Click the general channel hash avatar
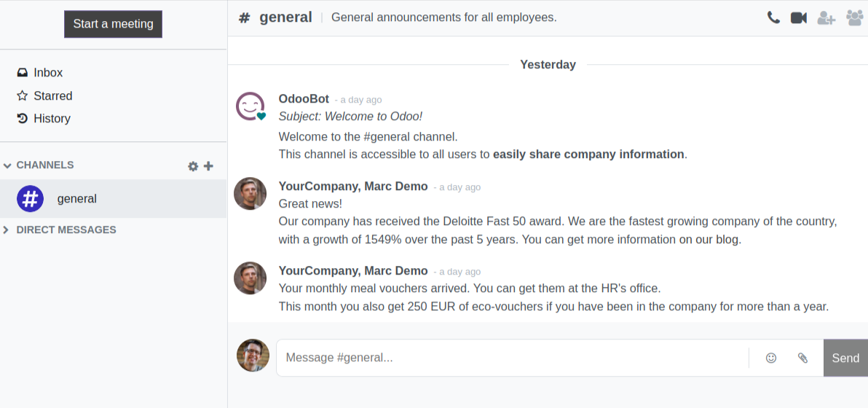This screenshot has width=868, height=408. pyautogui.click(x=31, y=199)
